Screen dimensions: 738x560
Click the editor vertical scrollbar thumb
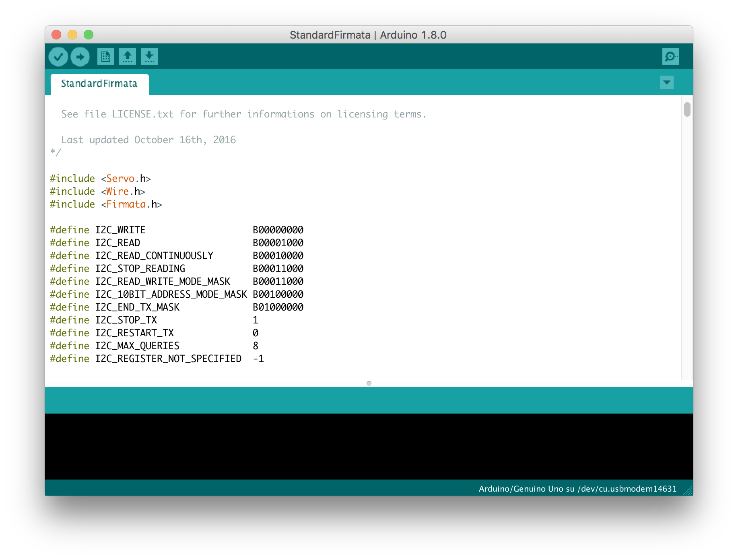[687, 109]
